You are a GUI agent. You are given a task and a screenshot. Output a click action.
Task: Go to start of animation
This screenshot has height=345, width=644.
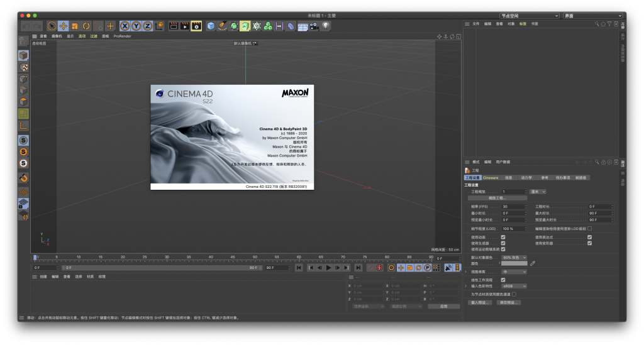tap(299, 268)
